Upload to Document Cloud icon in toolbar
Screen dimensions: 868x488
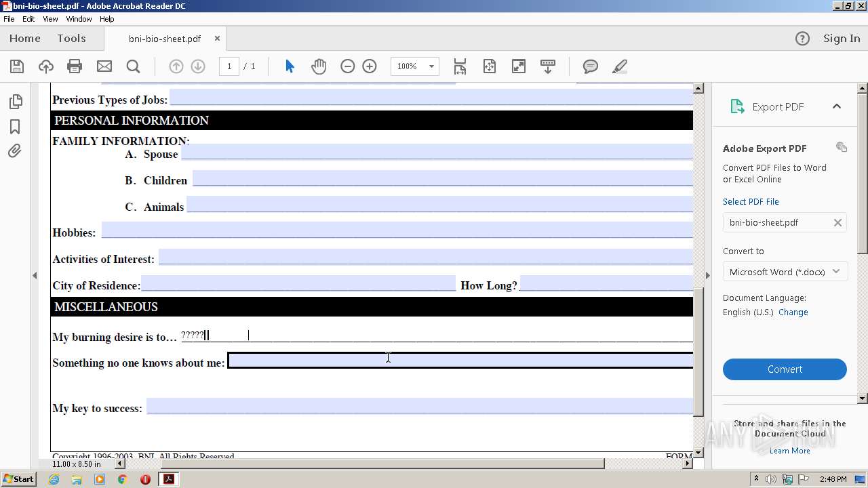click(x=45, y=66)
